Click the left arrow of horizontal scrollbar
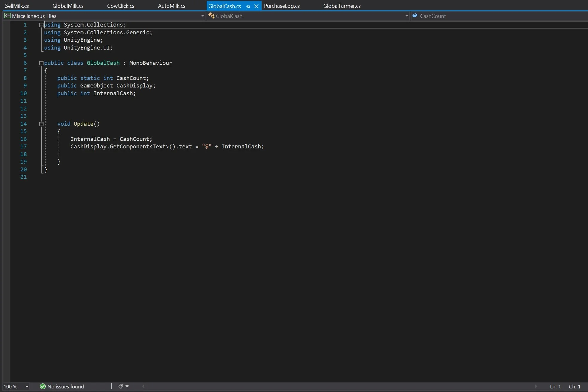588x392 pixels. [143, 386]
